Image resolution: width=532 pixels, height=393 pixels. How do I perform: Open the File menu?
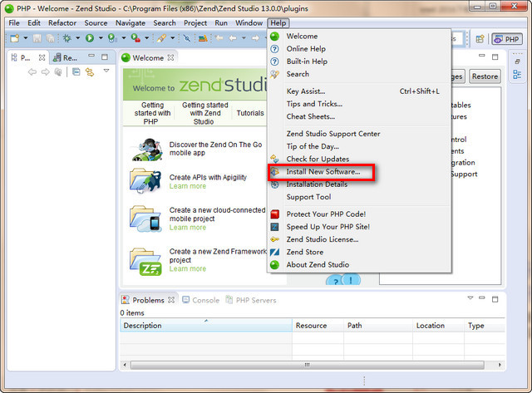[x=14, y=23]
